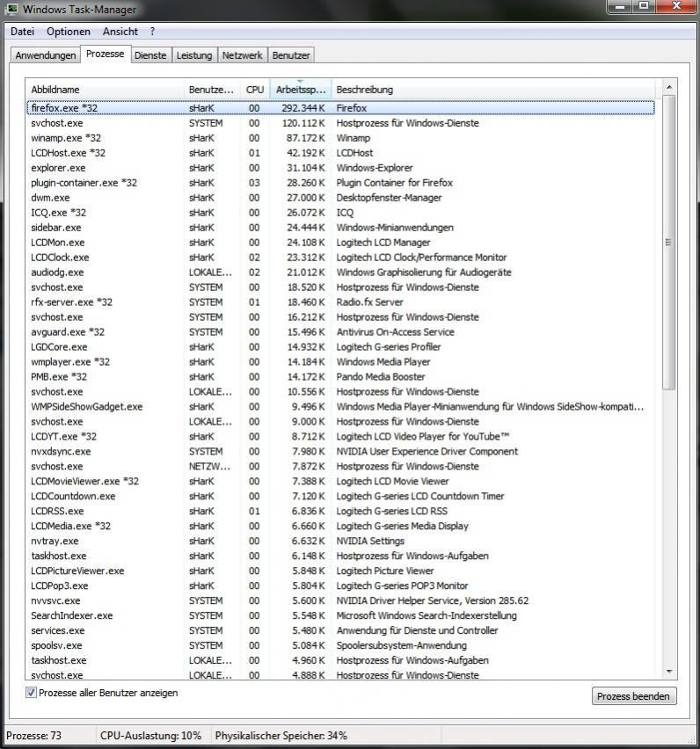Select the sidebar.exe process
700x749 pixels.
340,228
